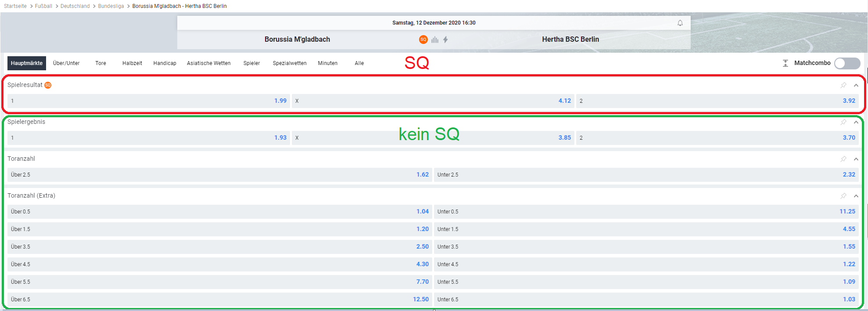Go to Startseite in breadcrumb

[15, 6]
